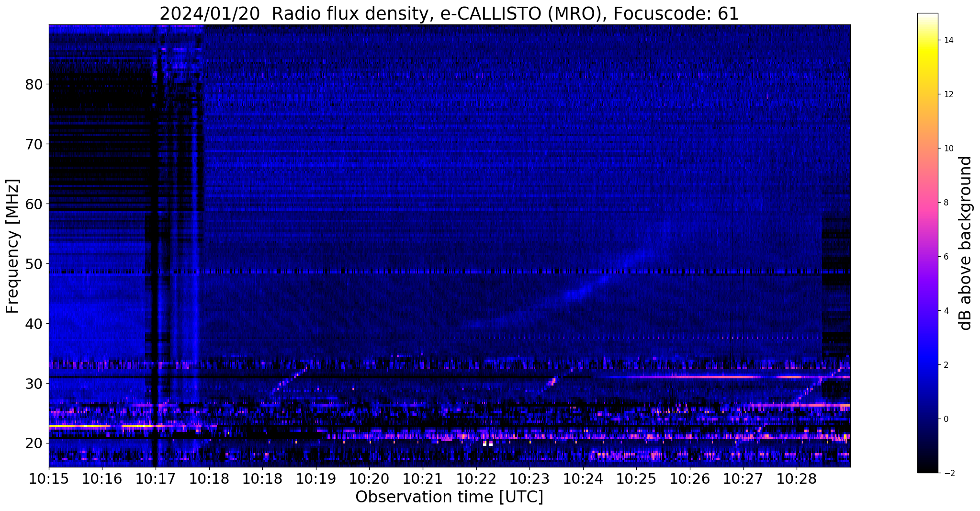Click the 10:19 time tick label
Viewport: 980px width, 511px height.
tap(316, 479)
